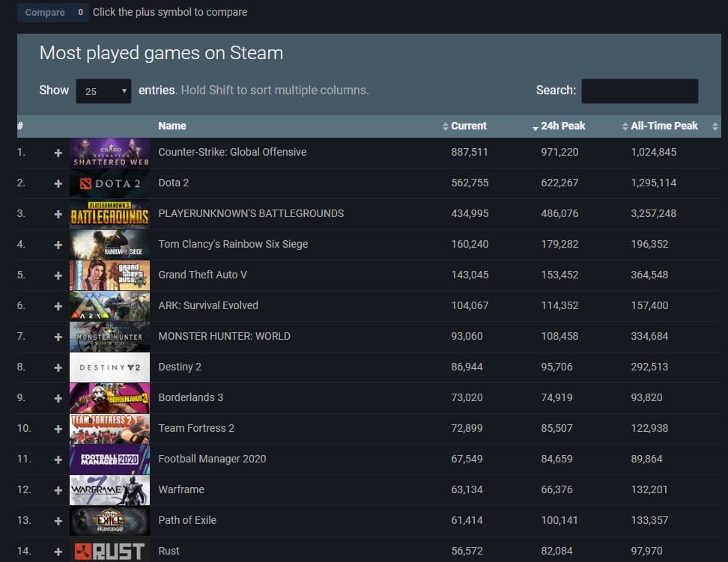Click the plus icon beside Counter-Strike: Global Offensive
728x562 pixels.
click(58, 153)
